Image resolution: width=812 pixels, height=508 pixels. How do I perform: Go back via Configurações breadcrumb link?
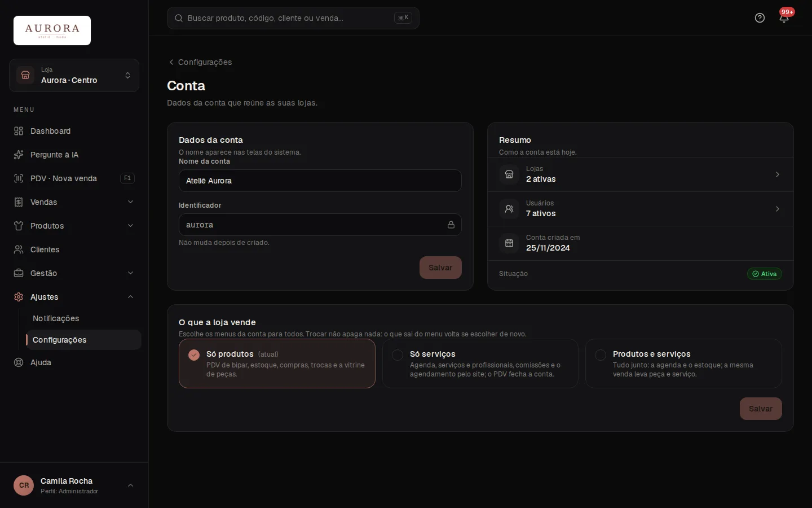(x=200, y=62)
